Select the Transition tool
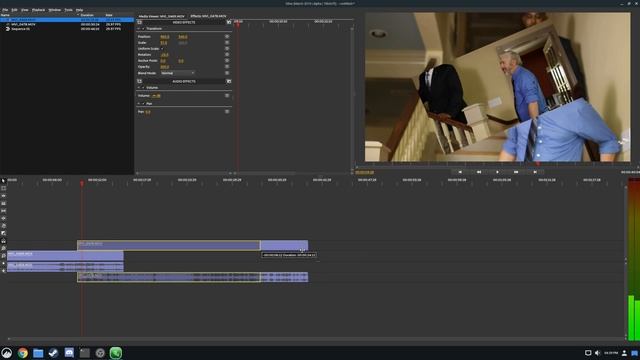 4,233
